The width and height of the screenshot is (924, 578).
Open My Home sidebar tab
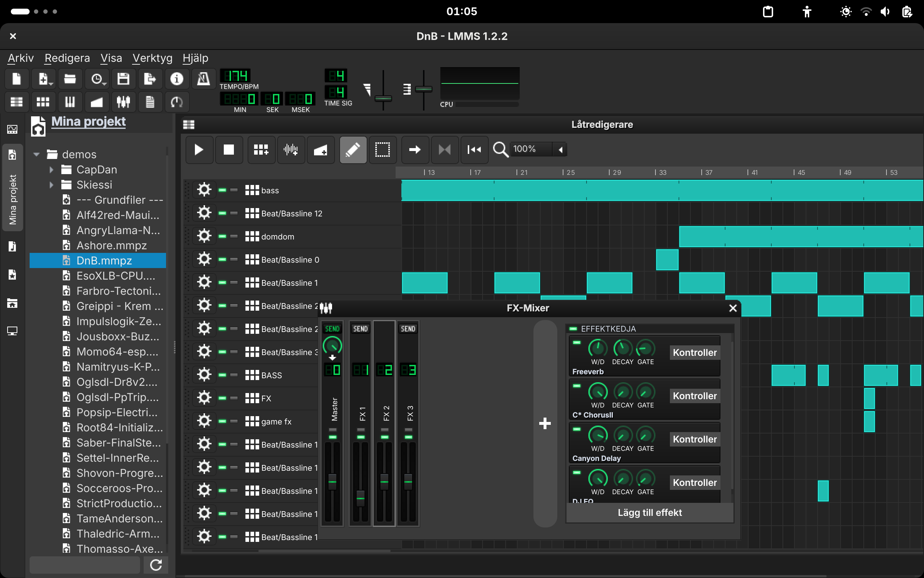point(12,303)
